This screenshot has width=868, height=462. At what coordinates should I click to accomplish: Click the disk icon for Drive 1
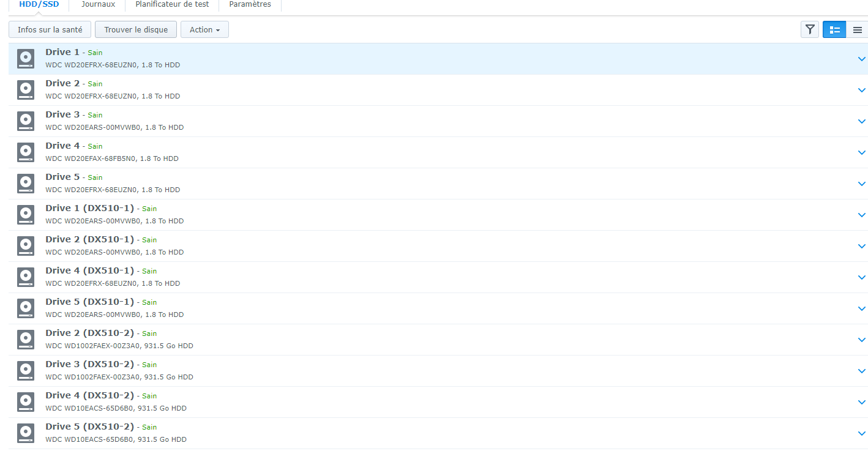[26, 59]
